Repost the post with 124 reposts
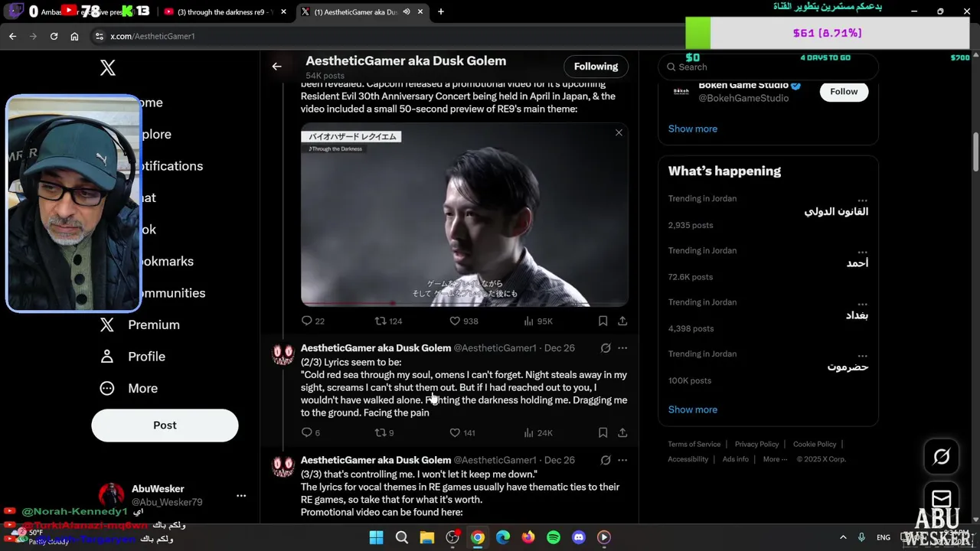The width and height of the screenshot is (980, 551). point(388,321)
